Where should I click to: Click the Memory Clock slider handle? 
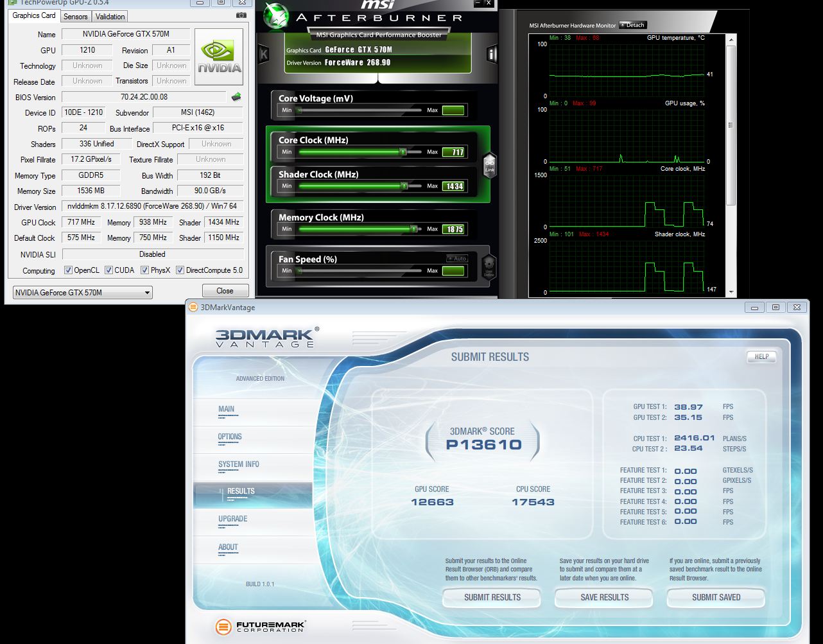pos(413,229)
